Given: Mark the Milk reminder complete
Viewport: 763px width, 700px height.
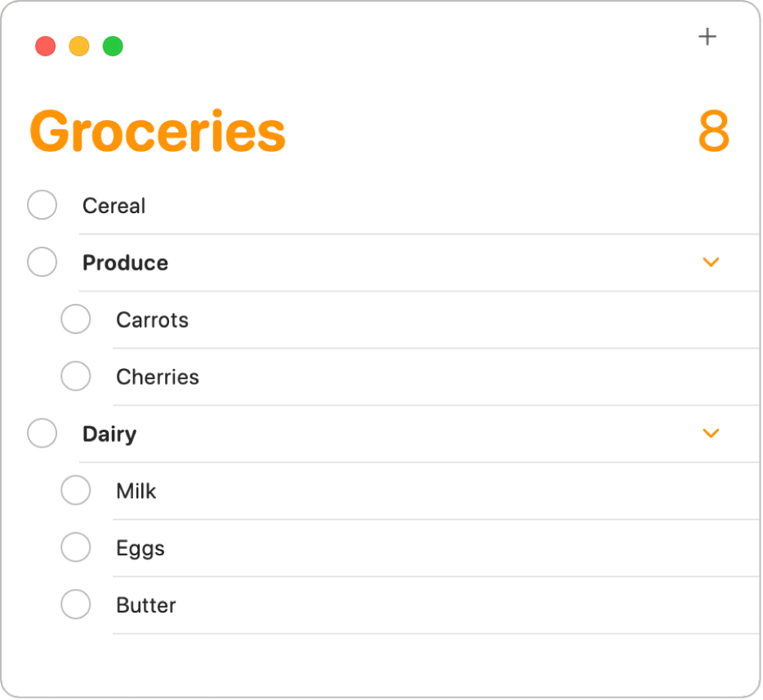Looking at the screenshot, I should pyautogui.click(x=76, y=490).
